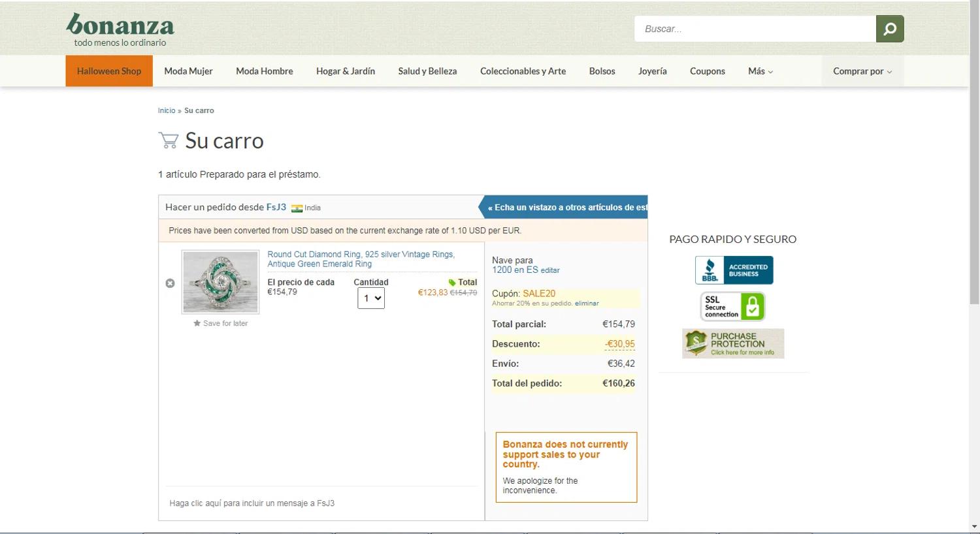Remove item with the gray X icon
980x534 pixels.
(x=170, y=283)
